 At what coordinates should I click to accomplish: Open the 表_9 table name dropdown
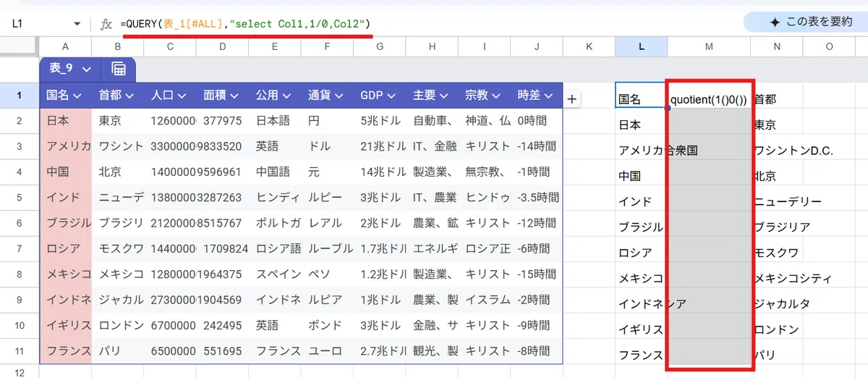point(87,69)
